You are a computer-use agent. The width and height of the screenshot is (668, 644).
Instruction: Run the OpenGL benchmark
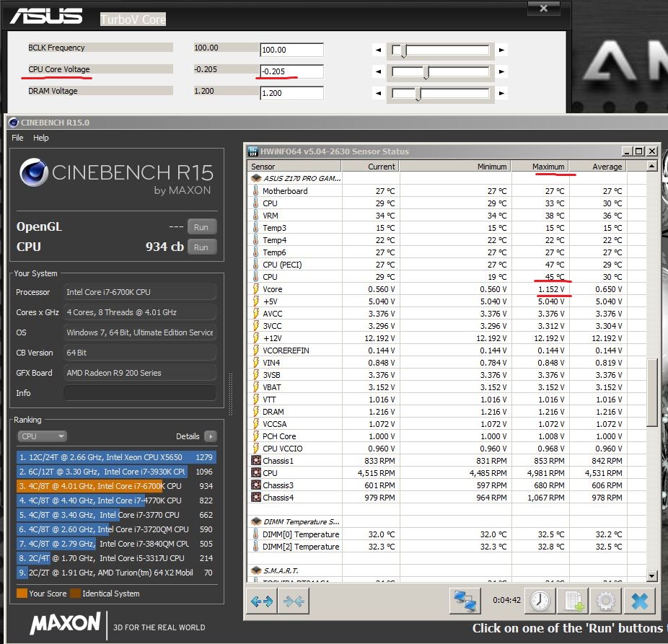click(x=201, y=227)
